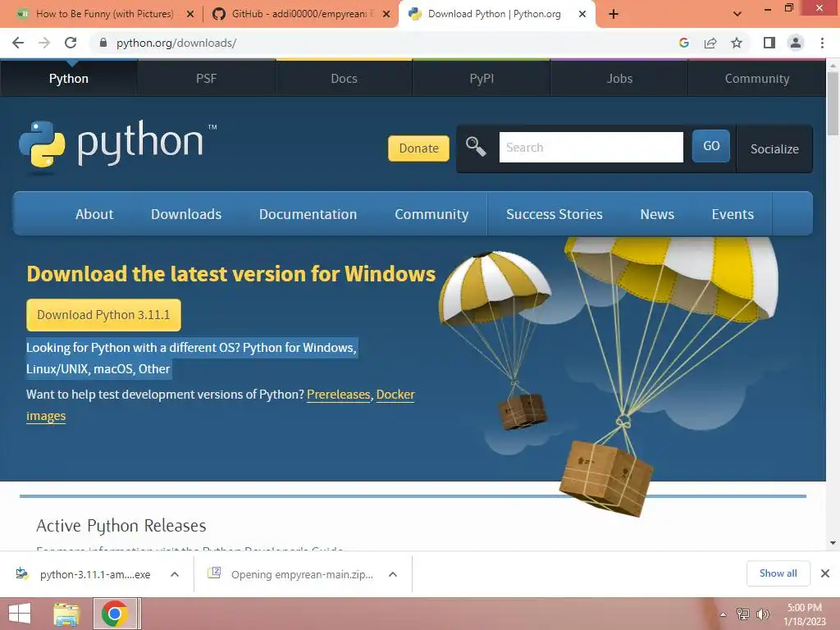
Task: Open the Jobs top navigation item
Action: click(x=619, y=79)
